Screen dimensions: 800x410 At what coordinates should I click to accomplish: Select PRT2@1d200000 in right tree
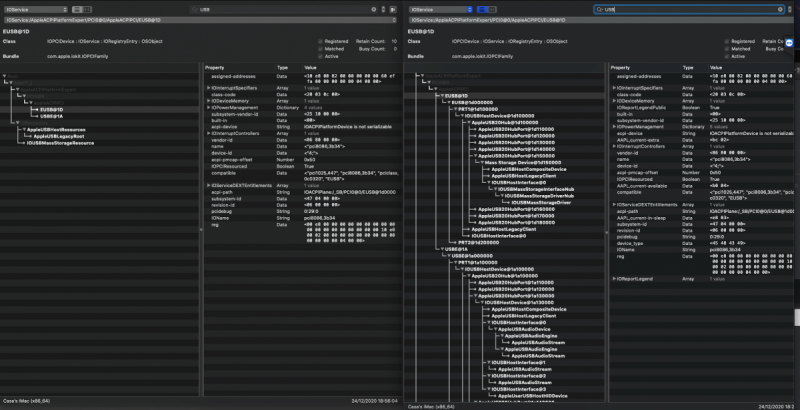(478, 242)
